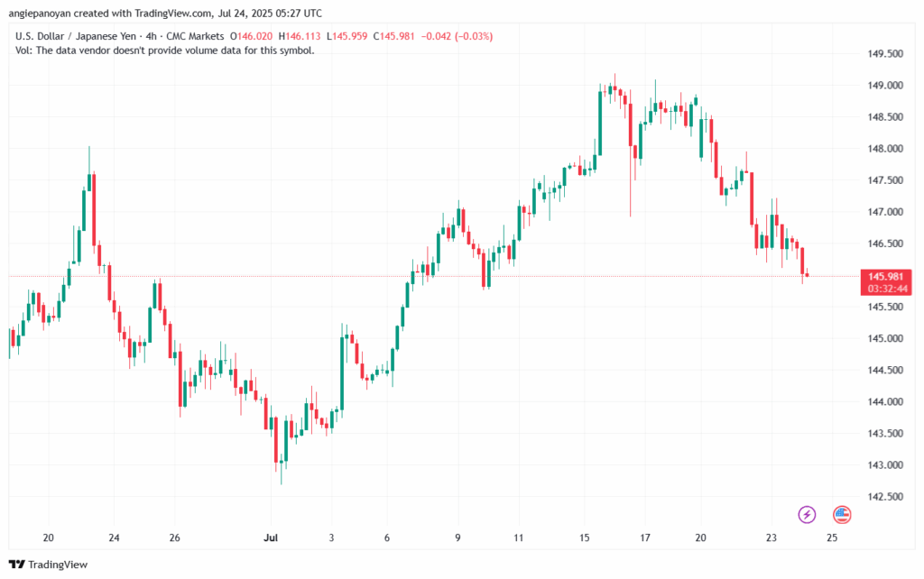Click the 149.000 price axis label
The width and height of the screenshot is (924, 579).
(885, 86)
